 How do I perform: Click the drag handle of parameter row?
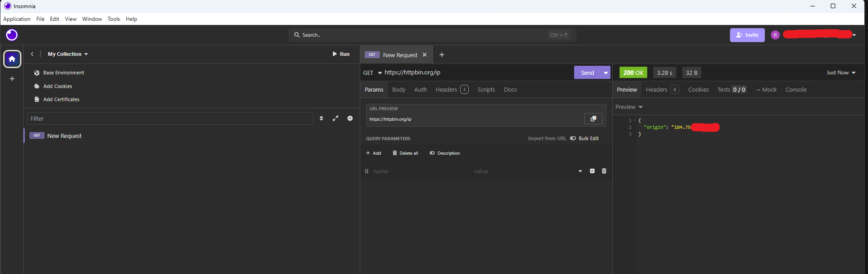[367, 171]
